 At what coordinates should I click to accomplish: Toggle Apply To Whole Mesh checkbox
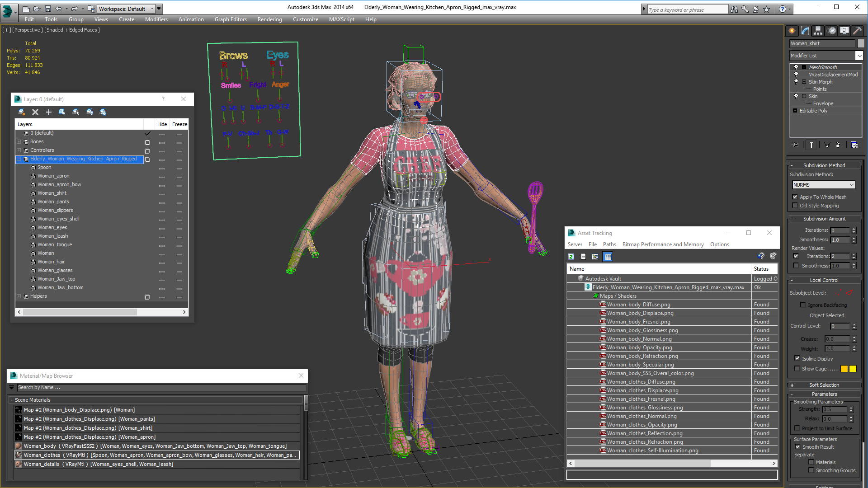point(795,197)
